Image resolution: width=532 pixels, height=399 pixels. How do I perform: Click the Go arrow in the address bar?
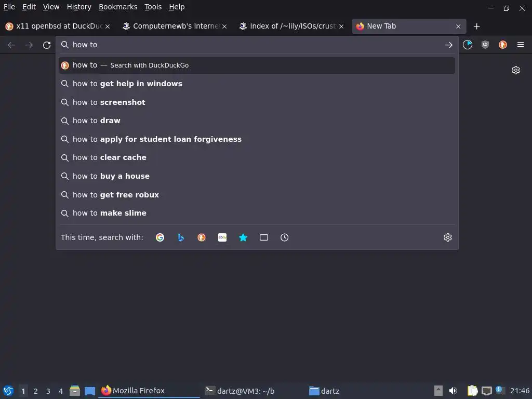click(x=448, y=45)
